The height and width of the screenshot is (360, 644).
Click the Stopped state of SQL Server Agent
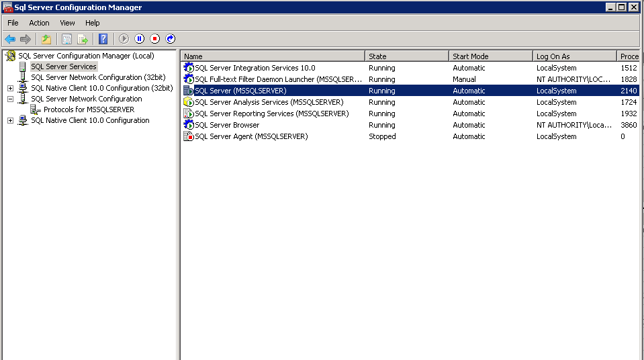tap(382, 136)
